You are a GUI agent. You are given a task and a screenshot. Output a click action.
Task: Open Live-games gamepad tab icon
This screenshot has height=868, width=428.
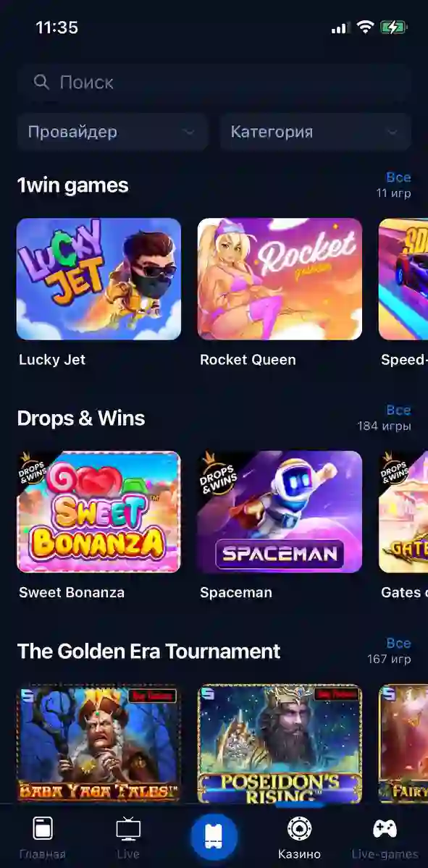point(385,829)
